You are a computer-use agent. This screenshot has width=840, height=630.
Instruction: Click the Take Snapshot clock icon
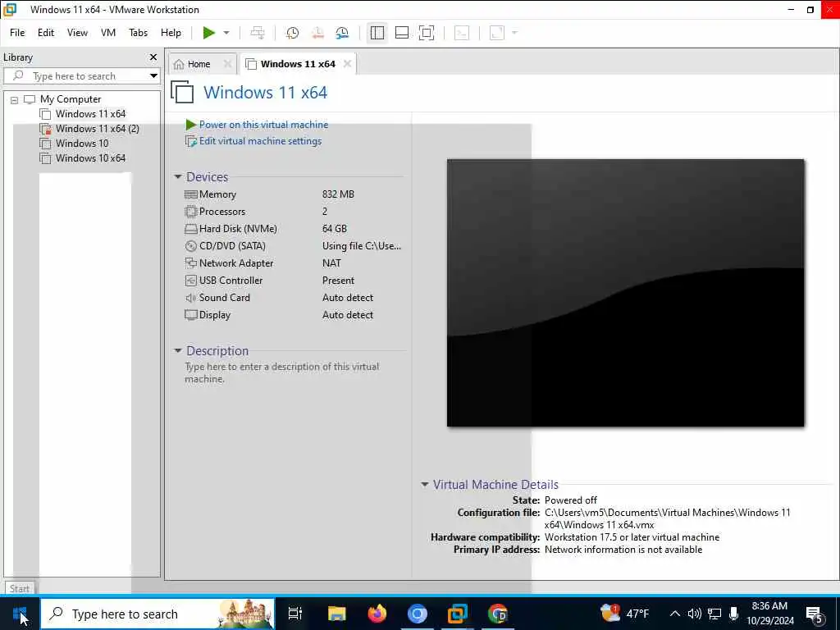[x=293, y=33]
